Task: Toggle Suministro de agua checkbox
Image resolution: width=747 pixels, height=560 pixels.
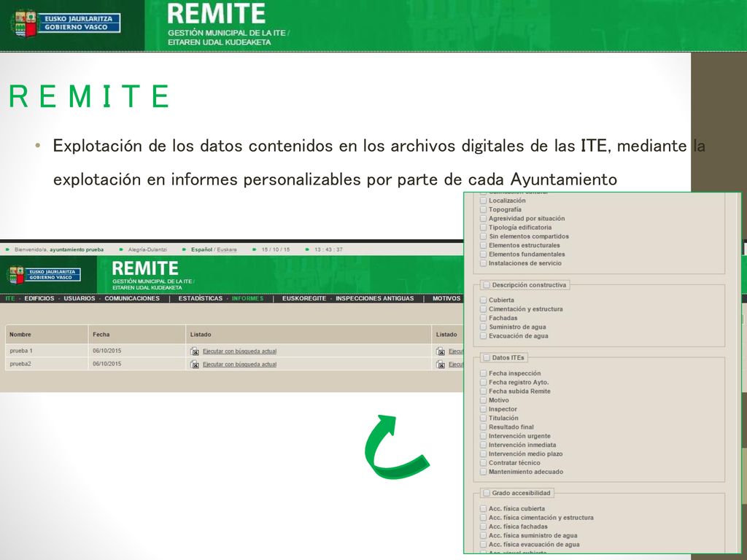Action: pyautogui.click(x=483, y=327)
